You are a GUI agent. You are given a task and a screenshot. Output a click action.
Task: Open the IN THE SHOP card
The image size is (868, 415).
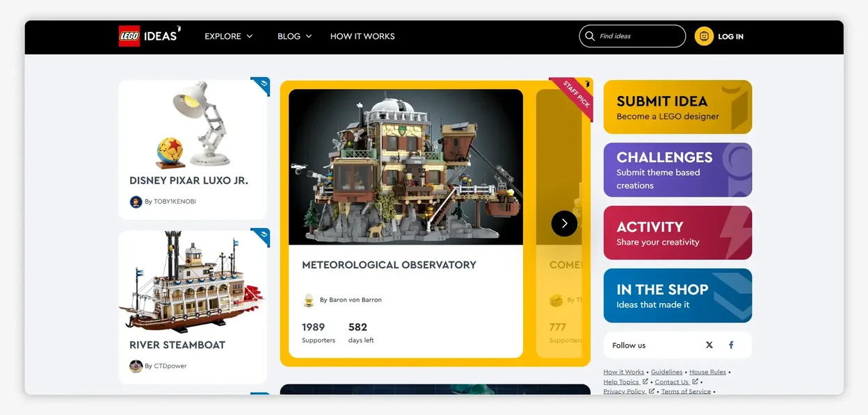677,295
